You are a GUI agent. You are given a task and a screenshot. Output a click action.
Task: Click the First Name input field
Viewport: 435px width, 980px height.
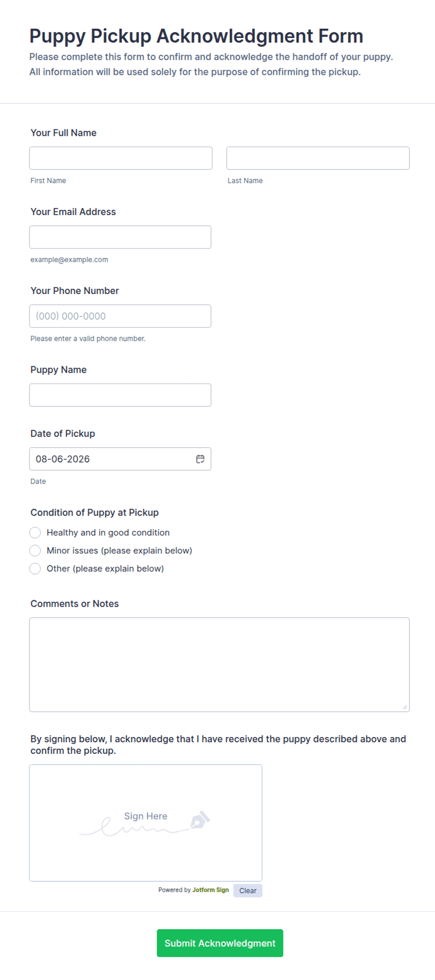121,158
